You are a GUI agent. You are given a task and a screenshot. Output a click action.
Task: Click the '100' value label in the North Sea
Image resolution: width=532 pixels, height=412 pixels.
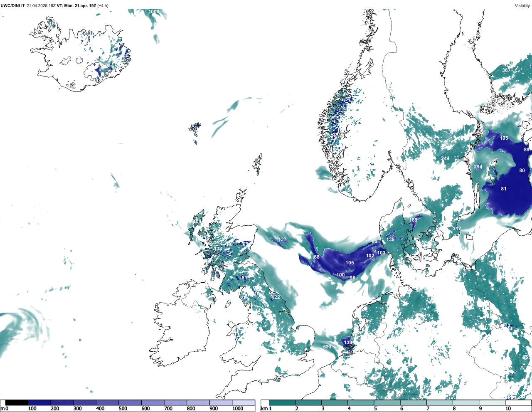click(x=340, y=275)
